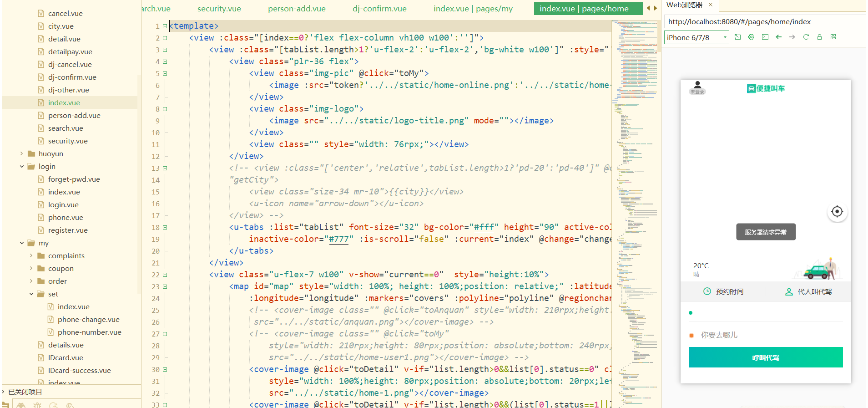This screenshot has width=868, height=408.
Task: Click the 预约时间 option in preview
Action: [x=723, y=292]
